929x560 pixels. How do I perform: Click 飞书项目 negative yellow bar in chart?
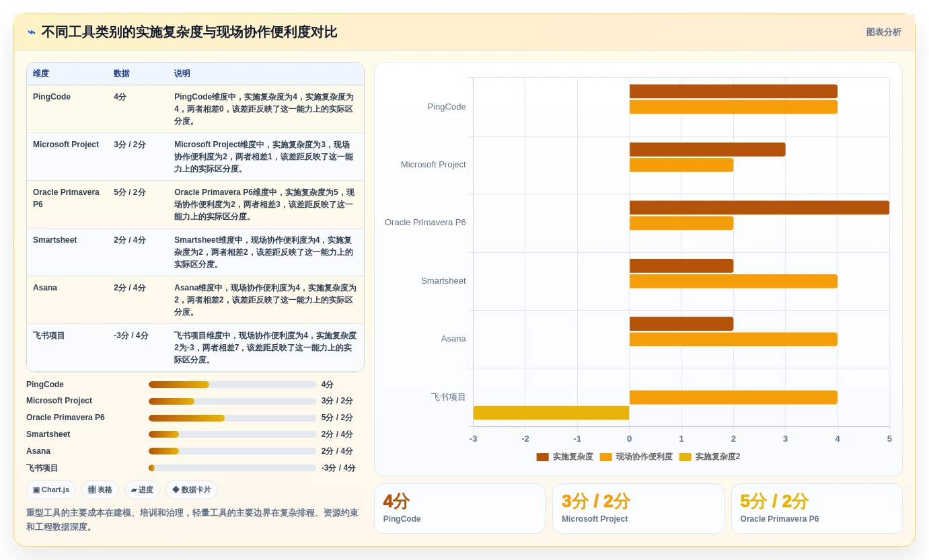pos(551,413)
